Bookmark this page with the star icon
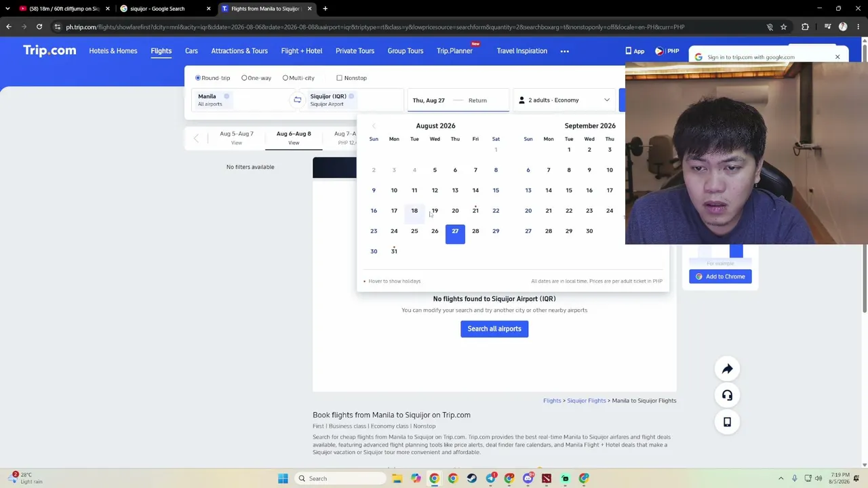868x488 pixels. 783,27
